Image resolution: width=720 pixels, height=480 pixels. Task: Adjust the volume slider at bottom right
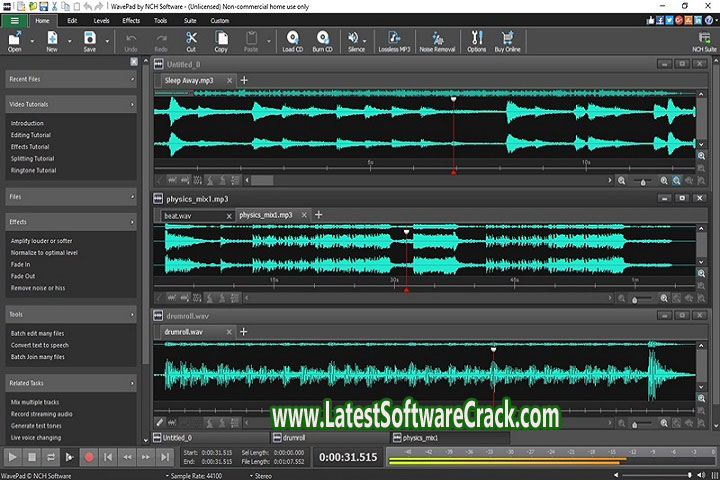[690, 474]
